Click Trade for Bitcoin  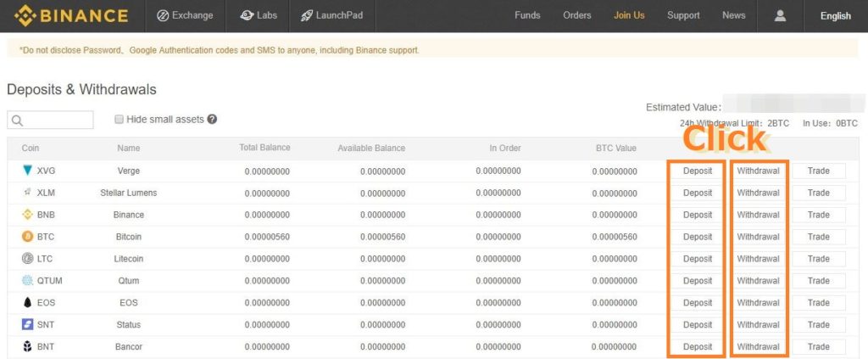[x=818, y=237]
